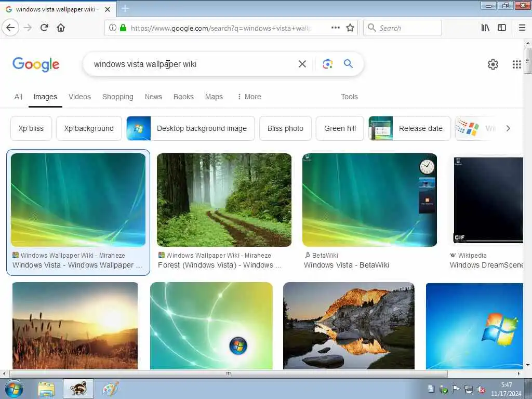This screenshot has height=399, width=532.
Task: Open the Forest (Windows Vista) image
Action: click(224, 200)
